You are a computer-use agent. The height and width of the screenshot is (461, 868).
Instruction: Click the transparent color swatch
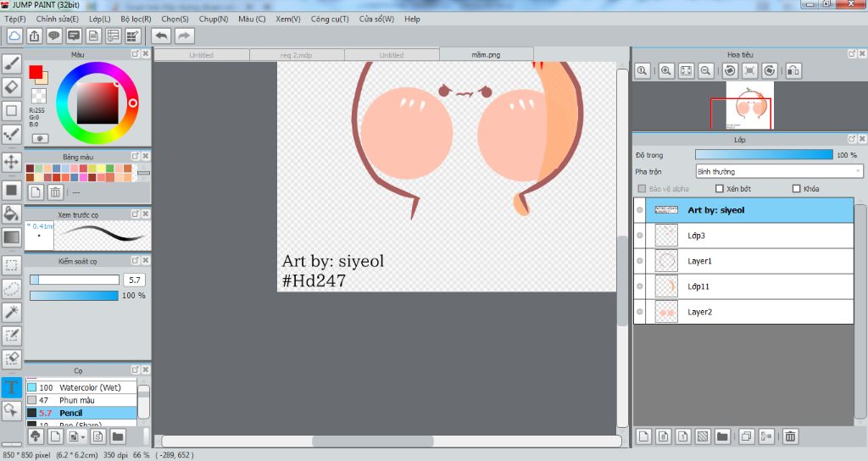(x=39, y=96)
